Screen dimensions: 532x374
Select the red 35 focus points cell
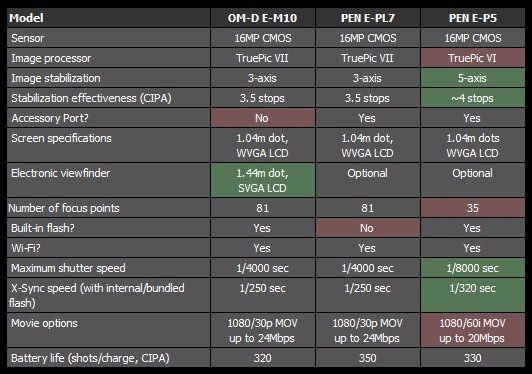(473, 208)
